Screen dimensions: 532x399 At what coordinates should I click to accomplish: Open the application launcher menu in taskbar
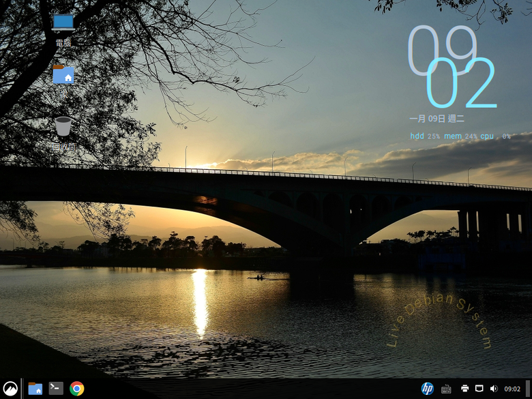point(10,389)
